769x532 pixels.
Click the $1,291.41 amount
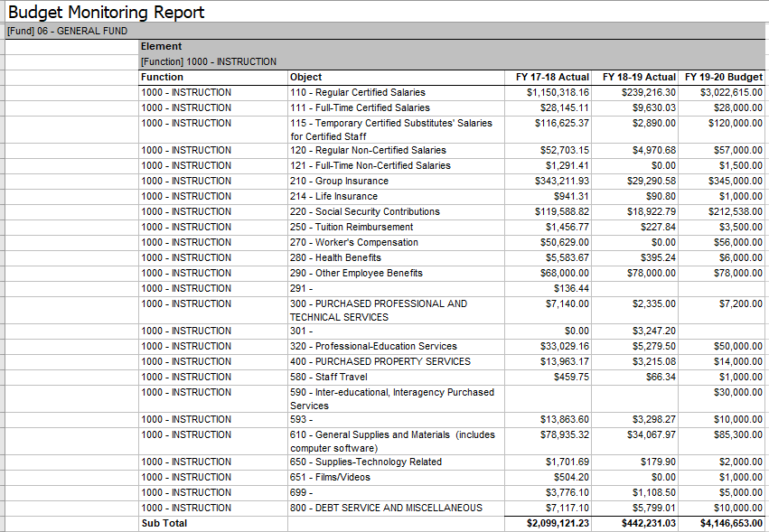pyautogui.click(x=567, y=165)
